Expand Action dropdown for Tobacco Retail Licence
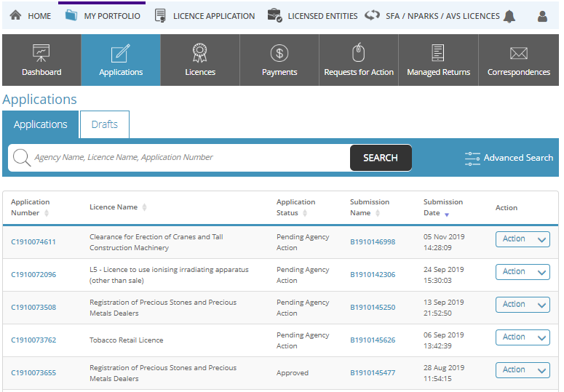 click(x=522, y=337)
